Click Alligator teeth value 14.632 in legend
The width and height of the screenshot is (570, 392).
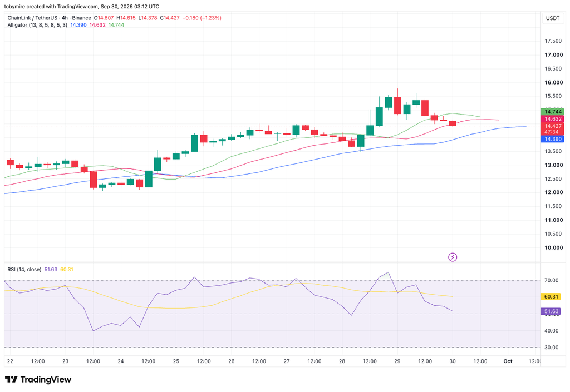97,25
